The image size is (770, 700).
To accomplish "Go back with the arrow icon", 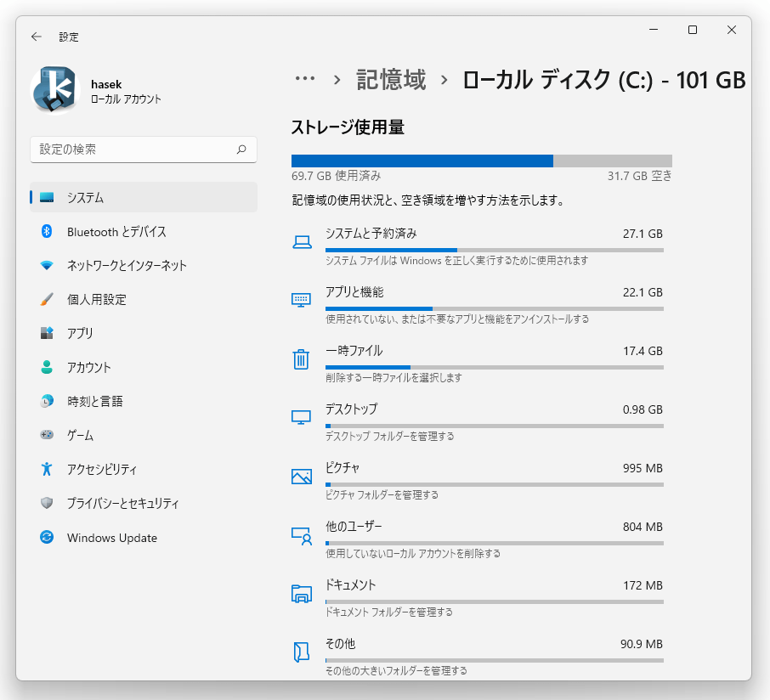I will (37, 37).
